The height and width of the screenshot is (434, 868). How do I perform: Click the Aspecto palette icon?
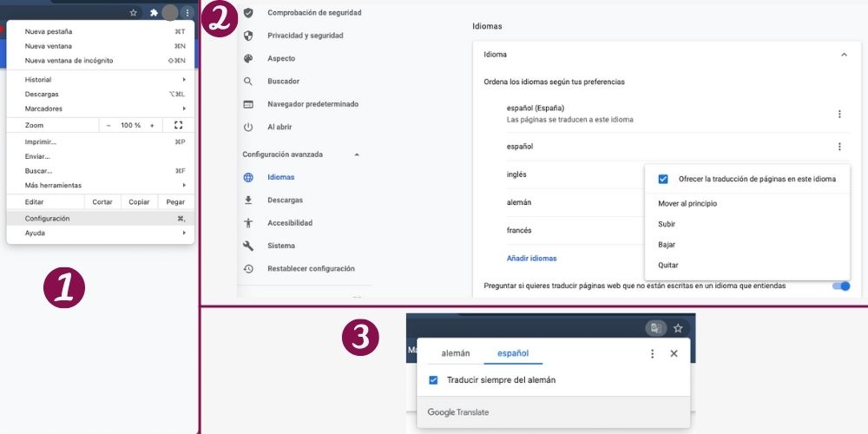248,58
